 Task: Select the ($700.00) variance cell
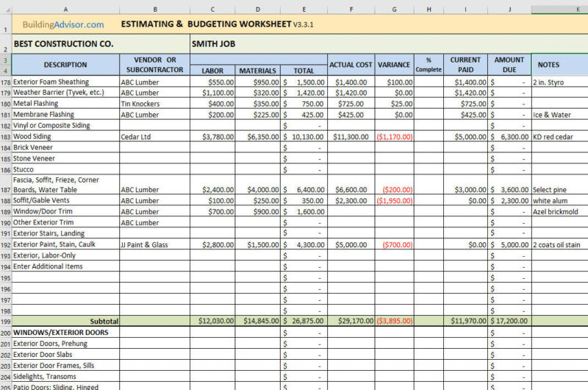point(394,244)
